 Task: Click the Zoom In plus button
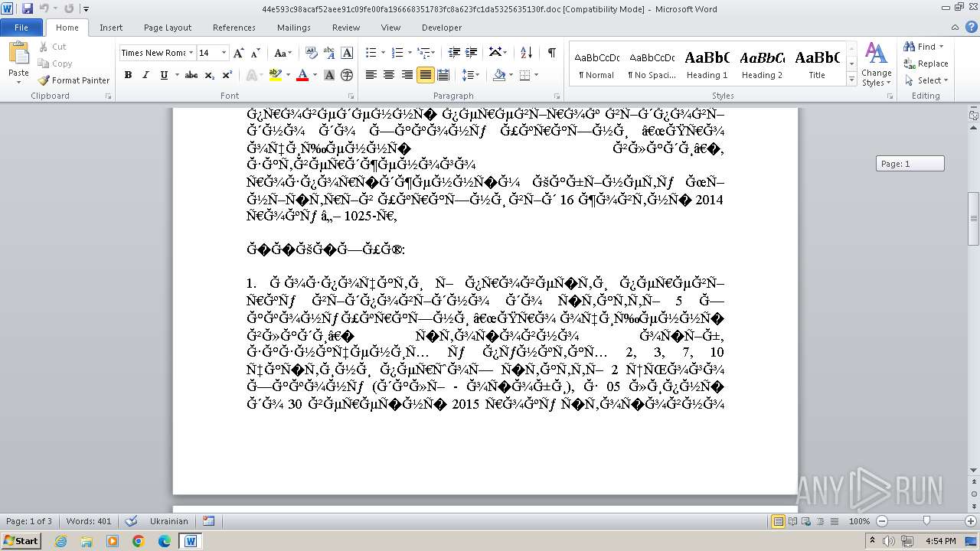[x=972, y=521]
